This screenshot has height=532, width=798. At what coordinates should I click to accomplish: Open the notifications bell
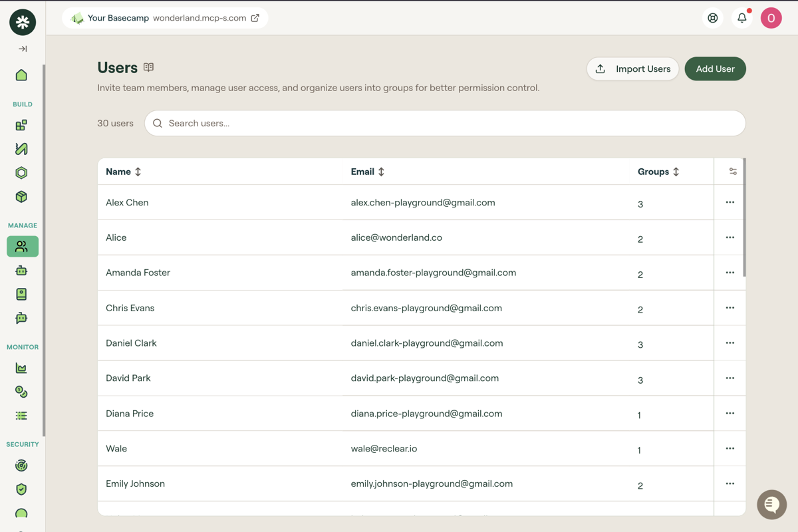(x=742, y=18)
